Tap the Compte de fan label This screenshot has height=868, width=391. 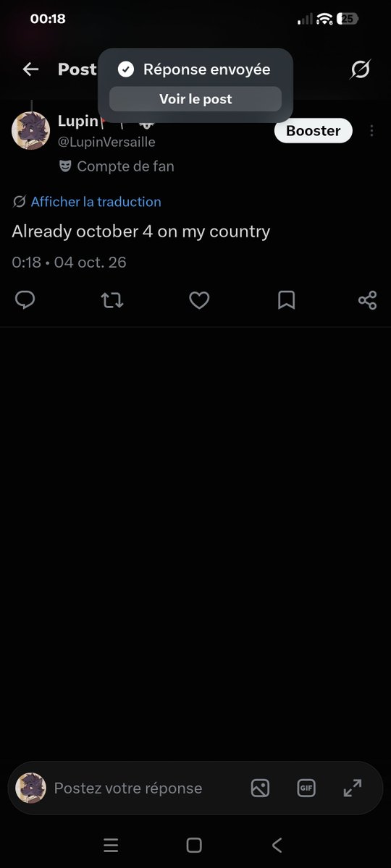[x=125, y=166]
